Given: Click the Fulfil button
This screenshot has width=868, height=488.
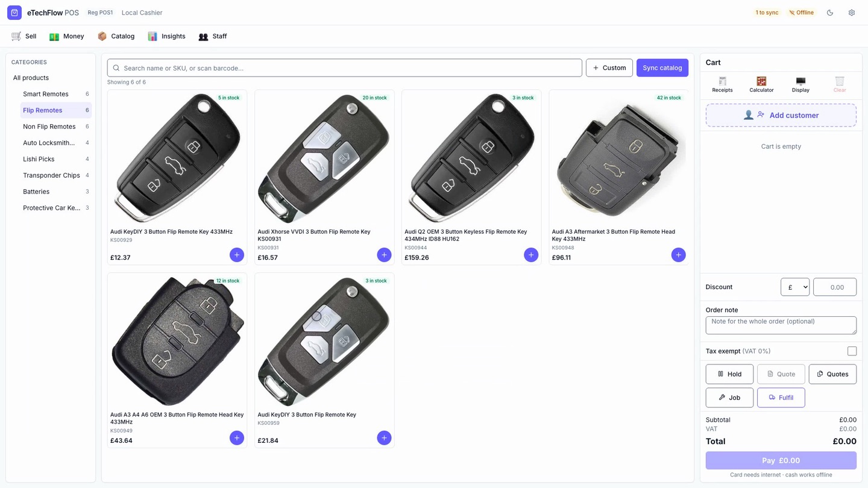Looking at the screenshot, I should pyautogui.click(x=781, y=398).
